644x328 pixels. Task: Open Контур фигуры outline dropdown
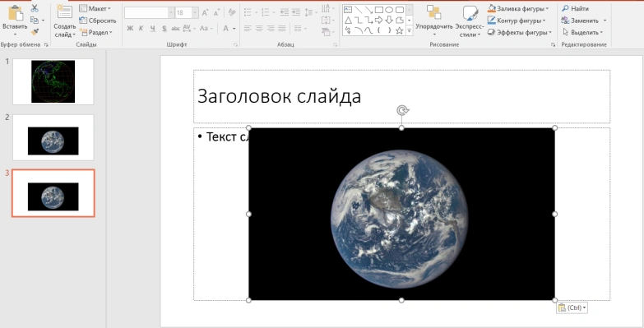[x=517, y=20]
